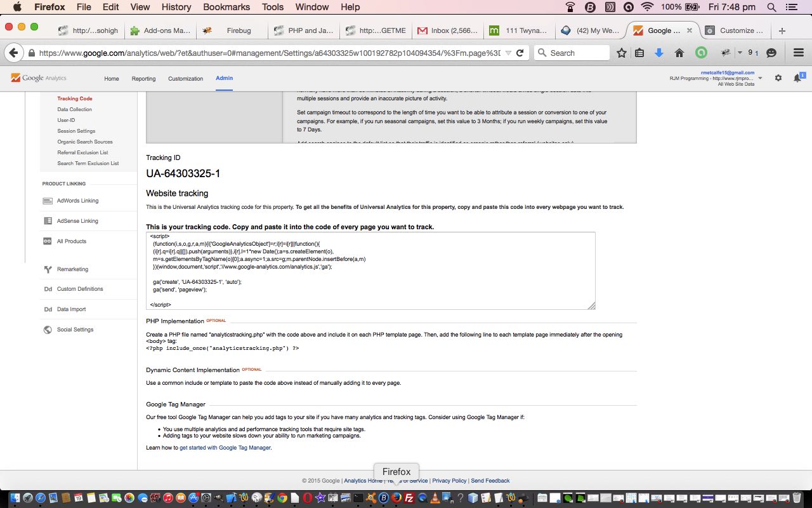Screen dimensions: 812x508
Task: Open the History menu
Action: coord(176,7)
